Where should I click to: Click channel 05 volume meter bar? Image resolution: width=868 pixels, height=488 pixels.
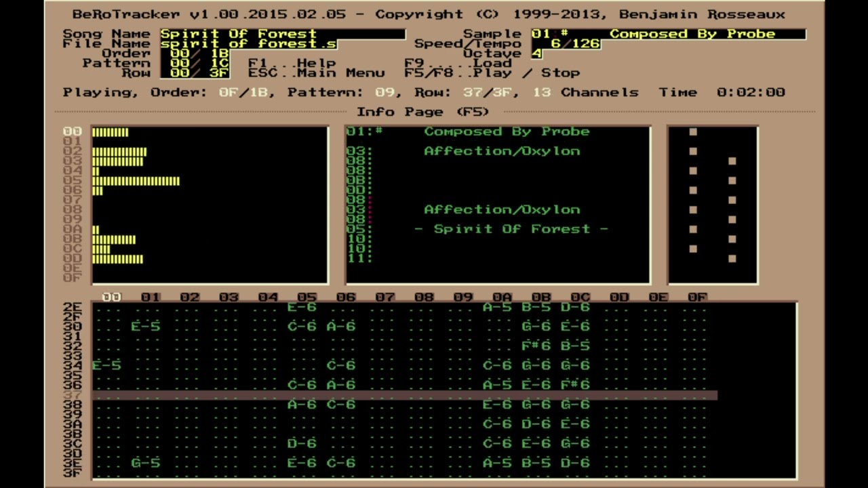point(136,181)
